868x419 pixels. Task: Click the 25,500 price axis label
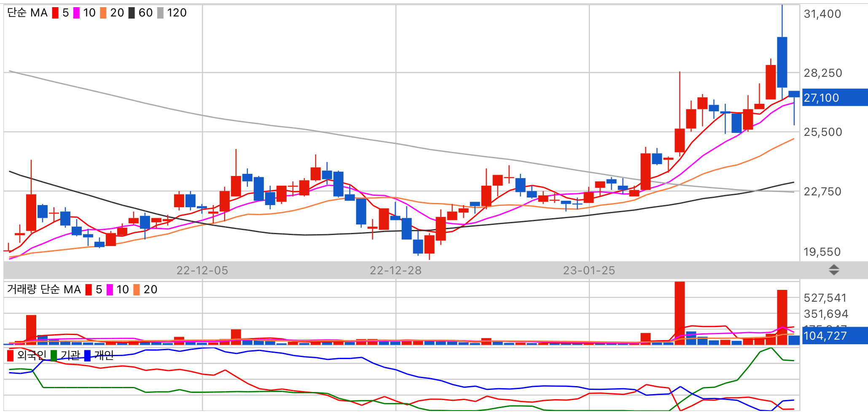coord(823,132)
